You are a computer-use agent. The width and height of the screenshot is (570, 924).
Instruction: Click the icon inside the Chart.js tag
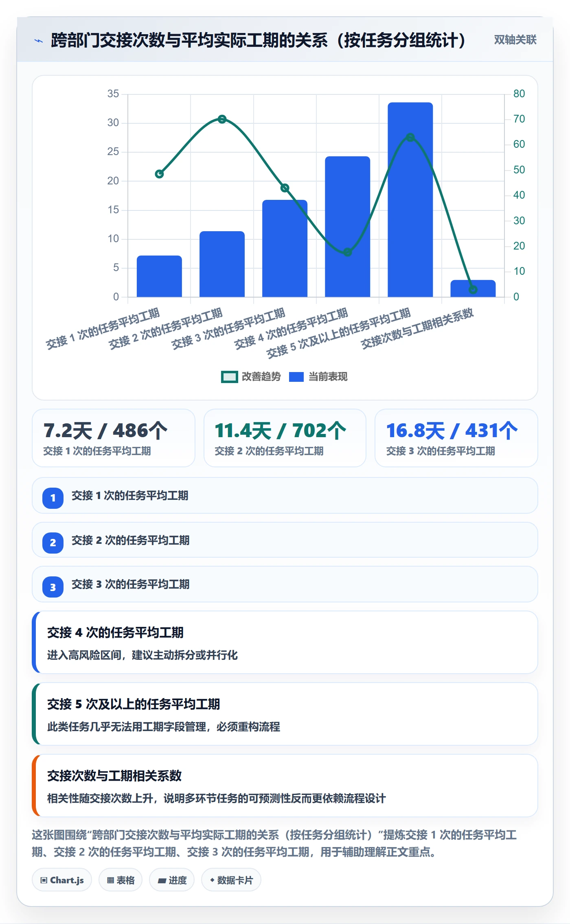tap(44, 880)
